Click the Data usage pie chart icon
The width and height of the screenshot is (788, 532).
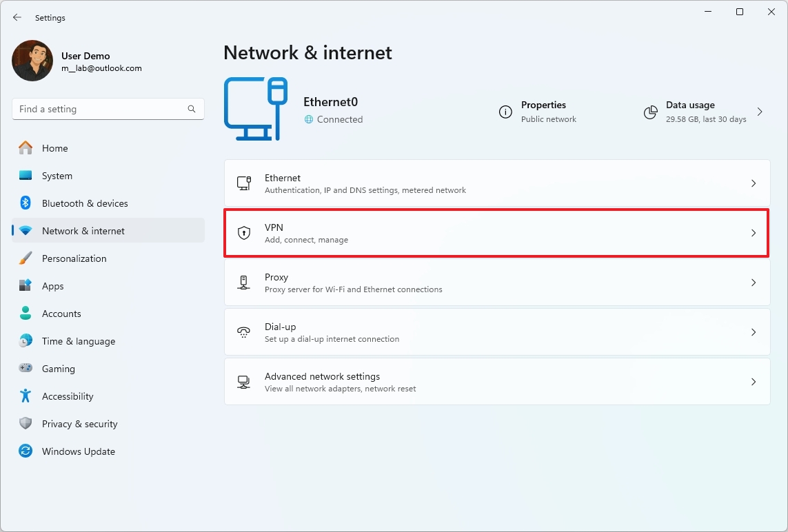point(650,112)
